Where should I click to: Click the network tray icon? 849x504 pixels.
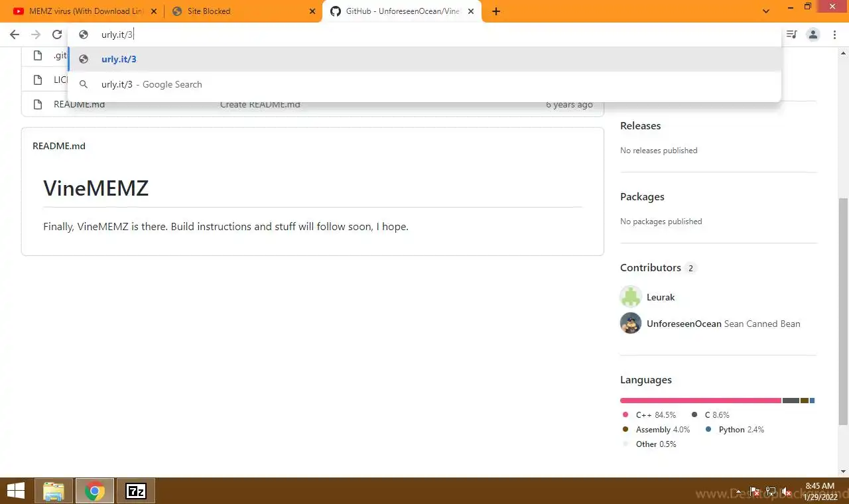pyautogui.click(x=771, y=491)
